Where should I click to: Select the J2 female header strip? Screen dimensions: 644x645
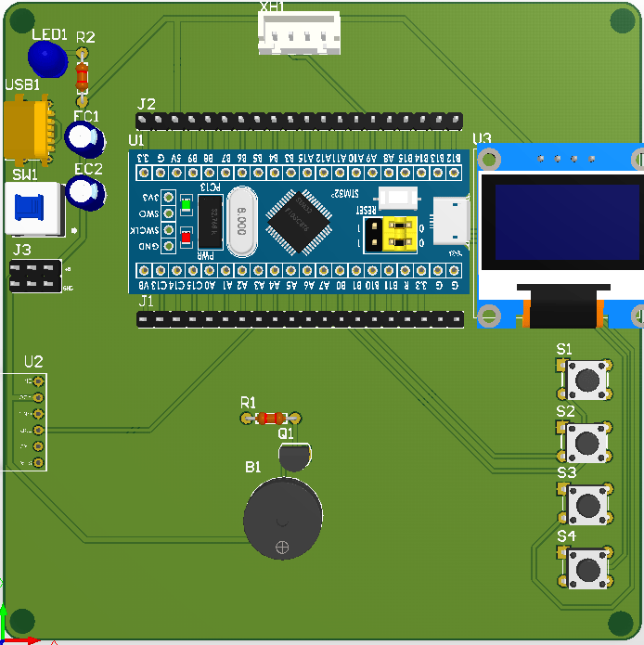click(300, 120)
